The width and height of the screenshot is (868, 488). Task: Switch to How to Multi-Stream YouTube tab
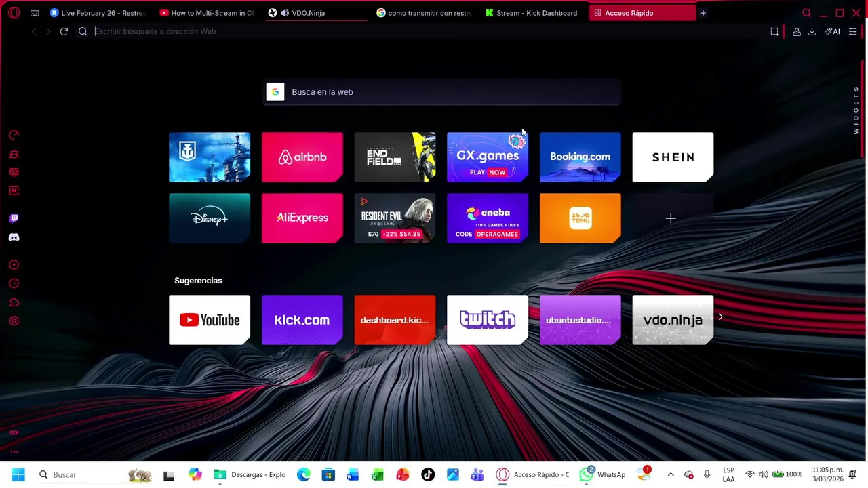(207, 13)
